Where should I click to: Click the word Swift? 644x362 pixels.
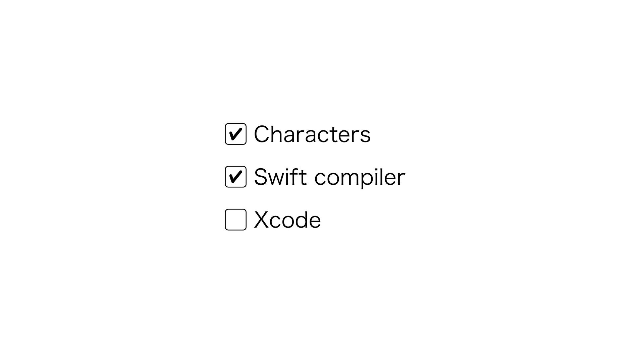pos(280,177)
